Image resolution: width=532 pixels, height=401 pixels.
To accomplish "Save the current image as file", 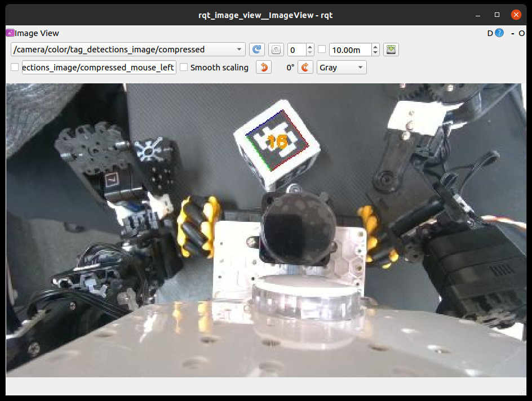I will [x=391, y=50].
